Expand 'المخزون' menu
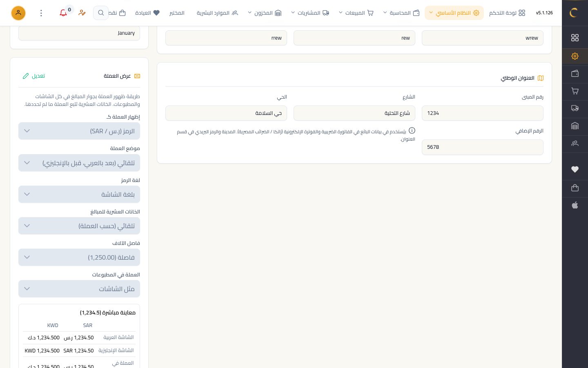This screenshot has height=368, width=588. (x=265, y=13)
